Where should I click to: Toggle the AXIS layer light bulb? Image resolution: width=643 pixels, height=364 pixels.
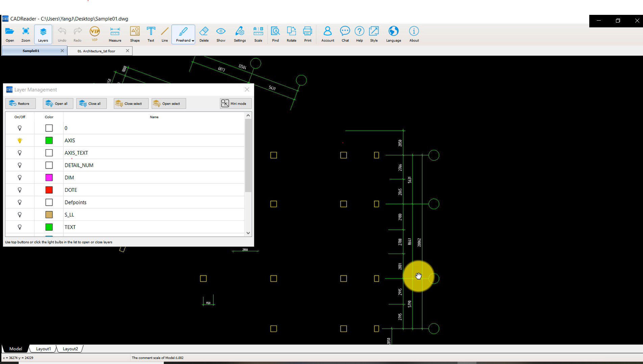20,140
